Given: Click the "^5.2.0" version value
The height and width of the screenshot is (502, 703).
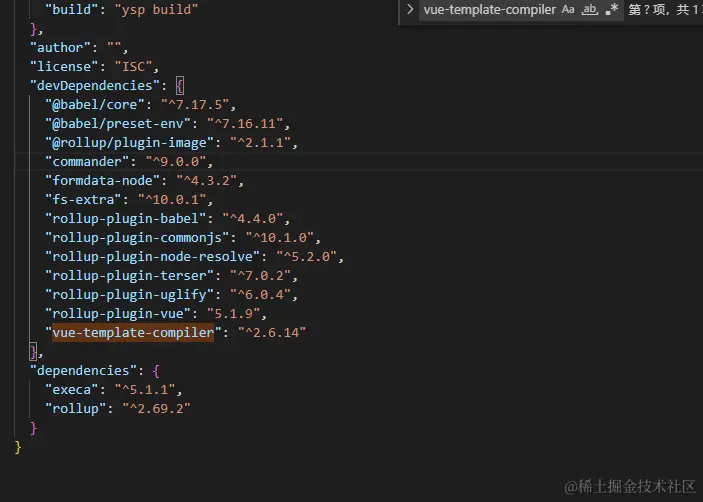Looking at the screenshot, I should [x=306, y=256].
